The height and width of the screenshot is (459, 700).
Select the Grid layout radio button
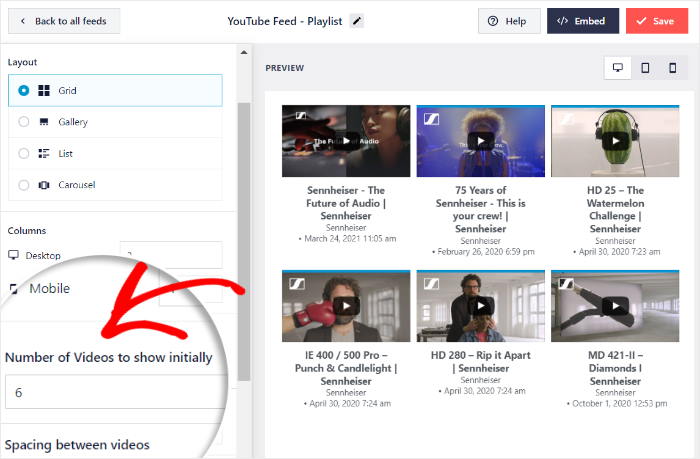(23, 91)
